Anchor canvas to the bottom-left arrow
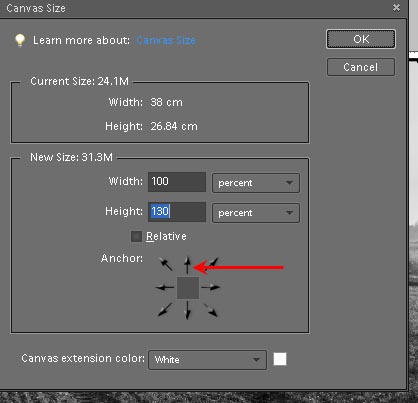 pos(165,309)
